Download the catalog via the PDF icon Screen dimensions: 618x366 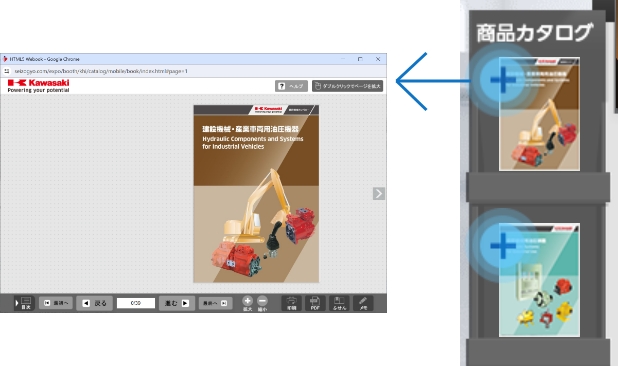click(x=315, y=303)
